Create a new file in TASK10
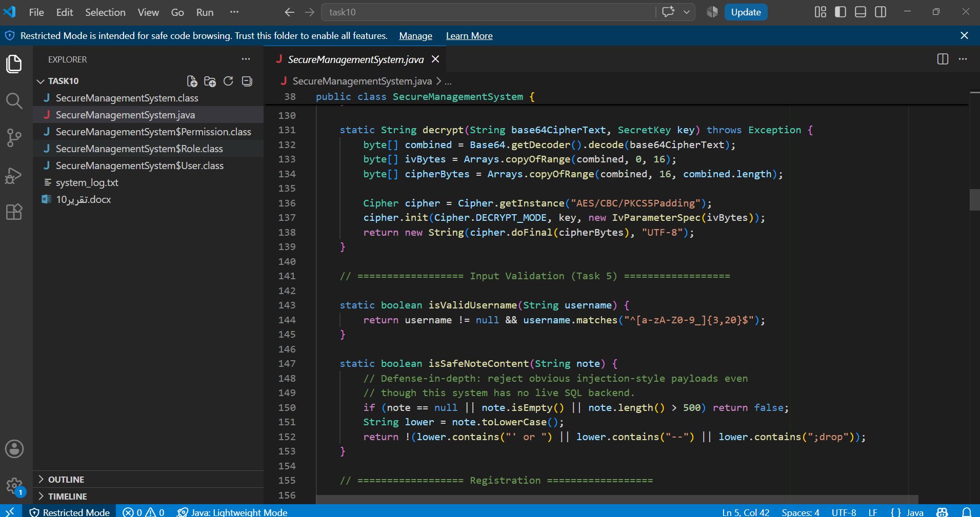The image size is (980, 517). click(192, 81)
